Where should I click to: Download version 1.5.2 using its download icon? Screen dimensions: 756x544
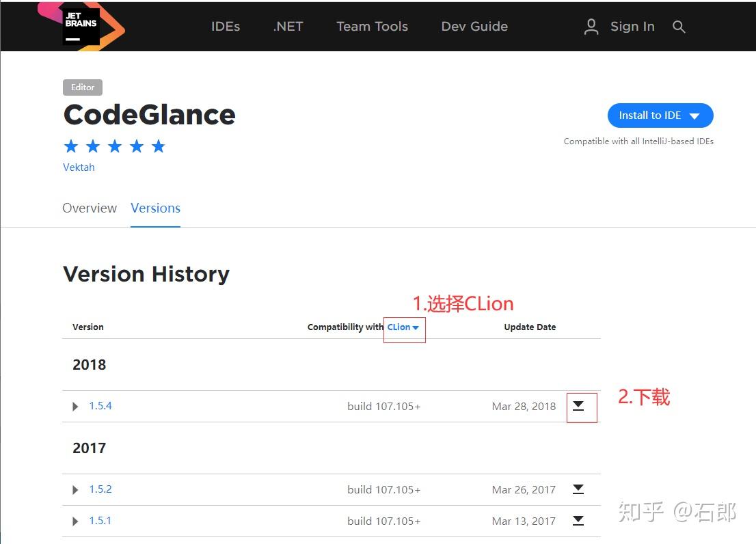click(x=578, y=489)
